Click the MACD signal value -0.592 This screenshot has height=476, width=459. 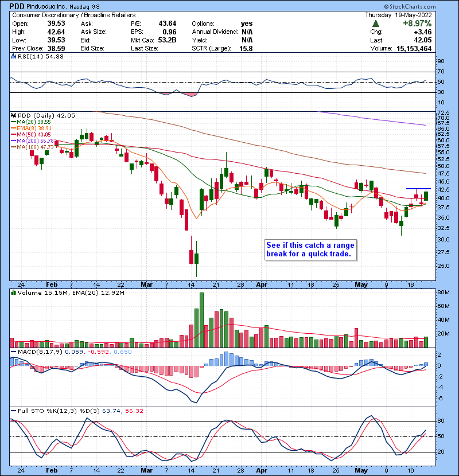pos(99,352)
